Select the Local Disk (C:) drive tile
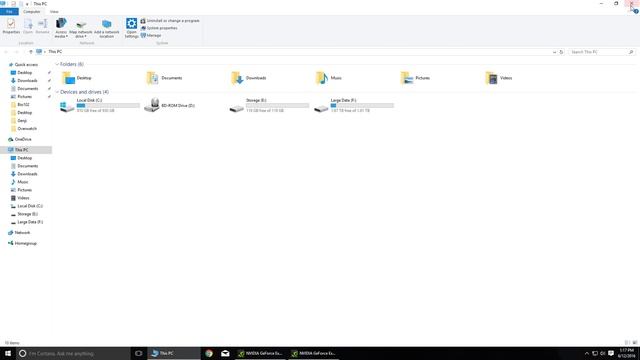Image resolution: width=640 pixels, height=360 pixels. 100,105
